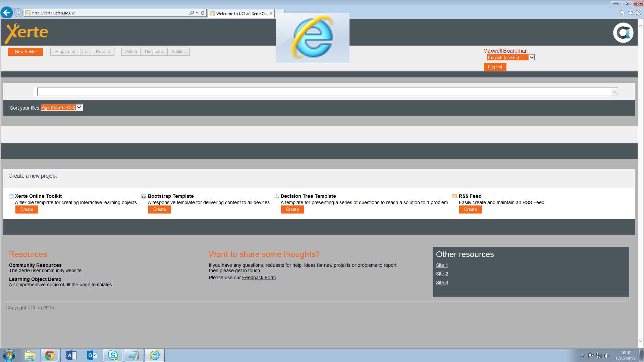
Task: Click the large Internet Explorer logo image
Action: pos(313,38)
